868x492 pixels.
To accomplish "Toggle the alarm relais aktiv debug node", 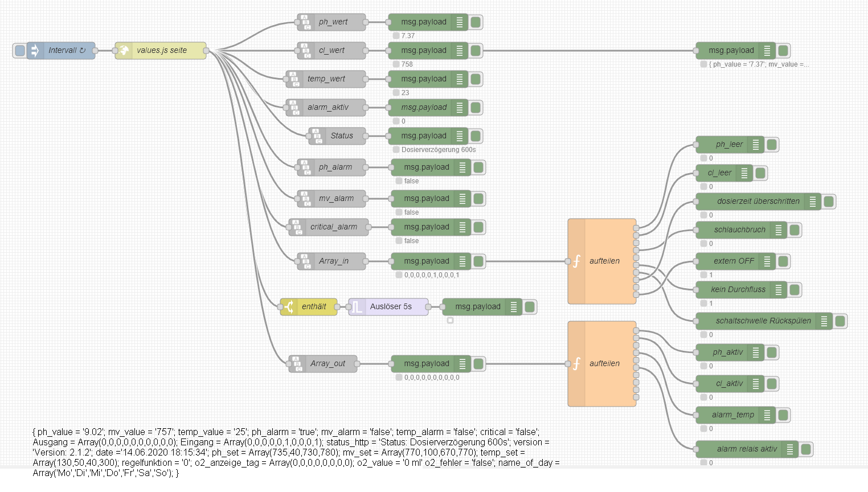I will (806, 449).
